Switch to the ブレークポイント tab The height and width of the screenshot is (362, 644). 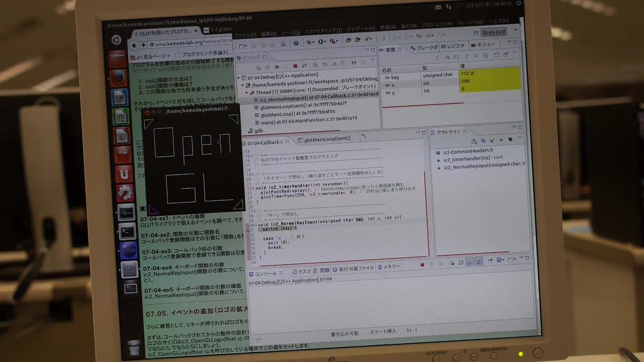pos(424,48)
